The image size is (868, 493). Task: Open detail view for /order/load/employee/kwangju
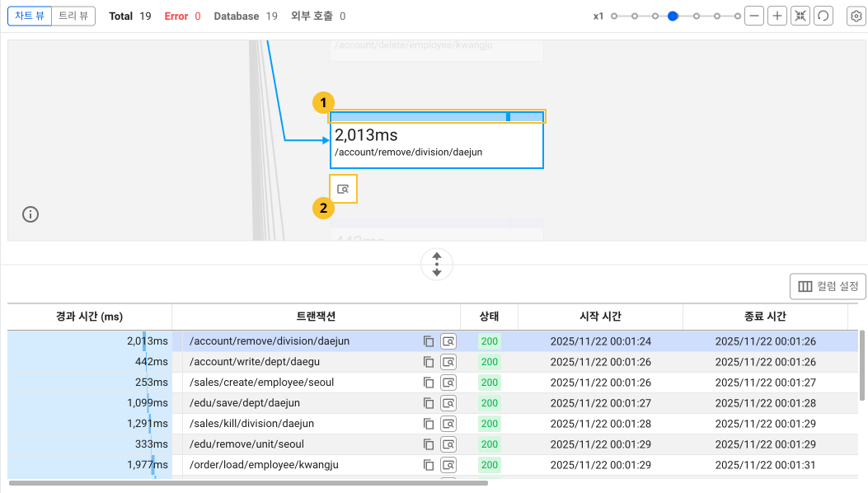click(448, 465)
